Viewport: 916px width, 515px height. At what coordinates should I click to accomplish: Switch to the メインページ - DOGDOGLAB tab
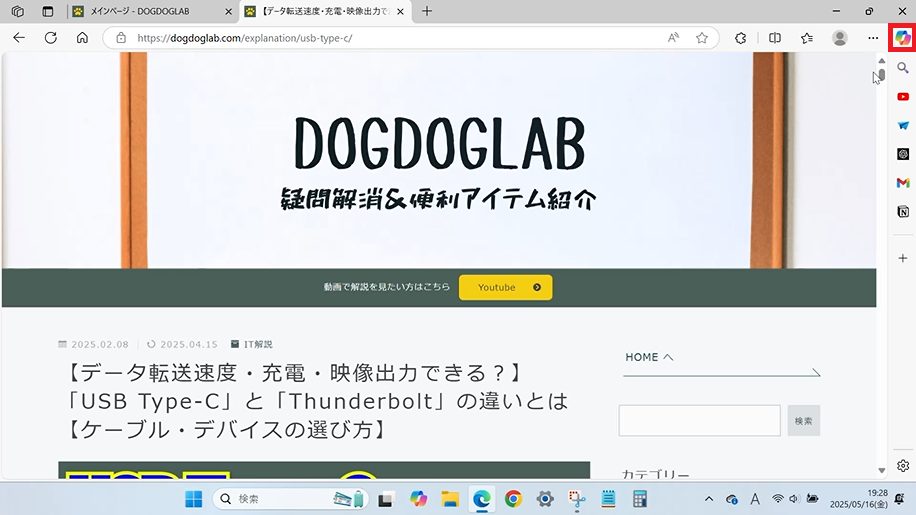[x=150, y=11]
